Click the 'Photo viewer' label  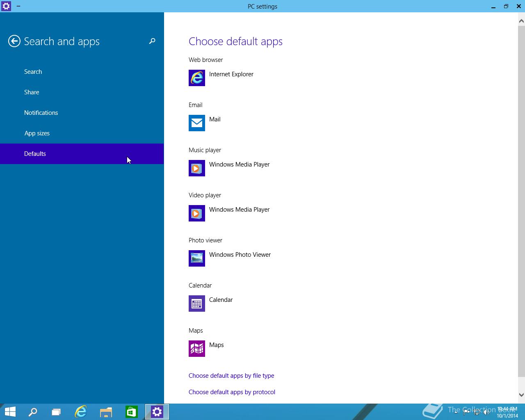click(205, 240)
